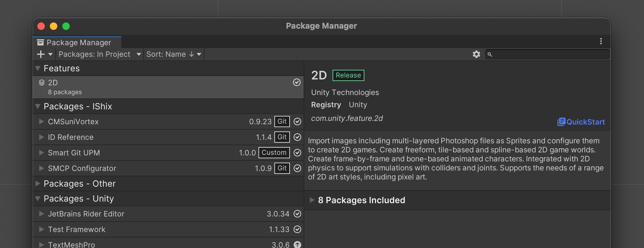This screenshot has width=644, height=248.
Task: Click the Git tag on ID Reference
Action: 282,137
